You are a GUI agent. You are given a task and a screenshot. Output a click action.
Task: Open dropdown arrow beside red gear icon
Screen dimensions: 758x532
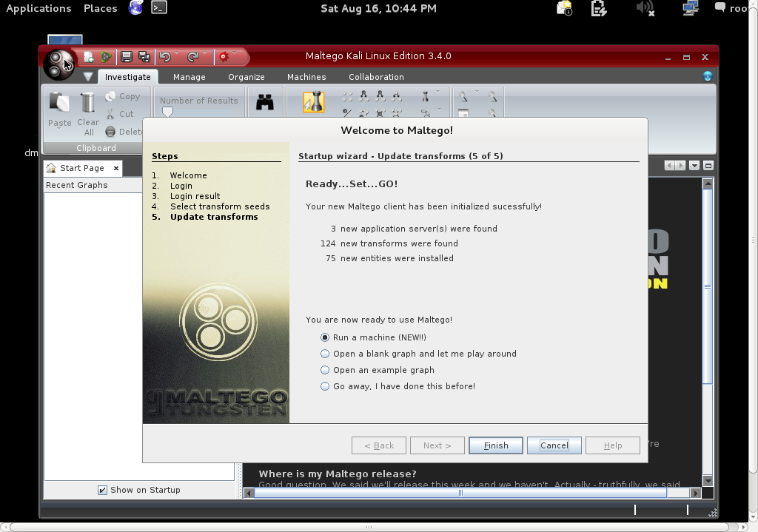[x=235, y=53]
